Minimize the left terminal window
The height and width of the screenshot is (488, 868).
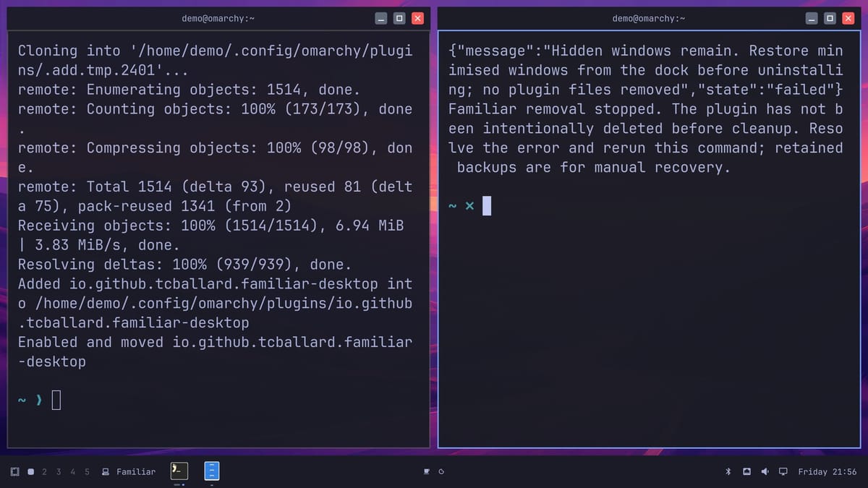[x=380, y=18]
